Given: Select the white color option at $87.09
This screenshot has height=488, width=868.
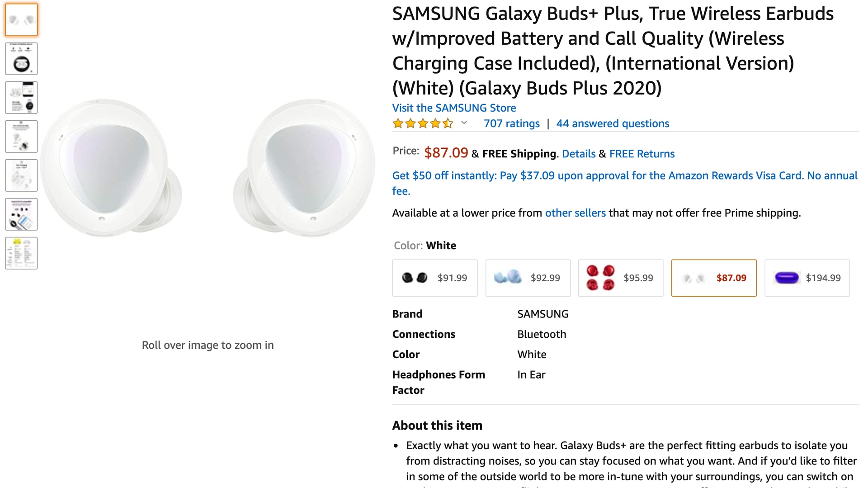Looking at the screenshot, I should pos(713,278).
